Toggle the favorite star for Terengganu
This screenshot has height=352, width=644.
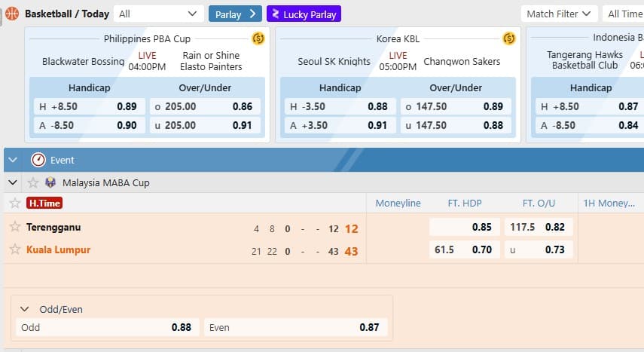coord(15,227)
